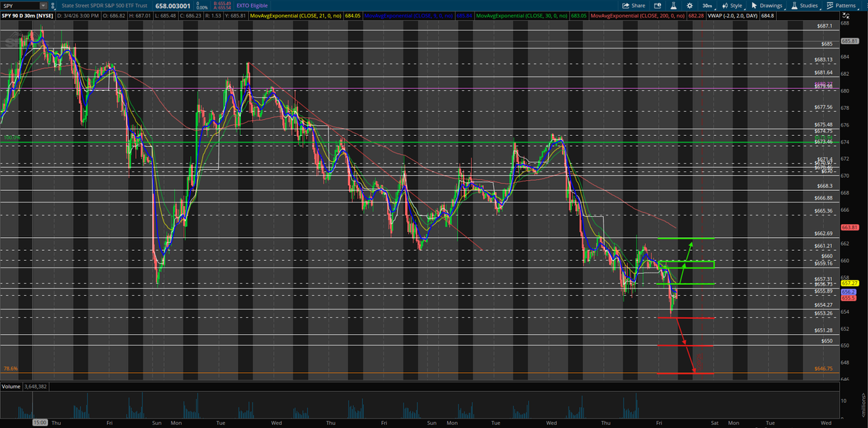Click the $687.1 price level label
868x428 pixels.
[826, 26]
